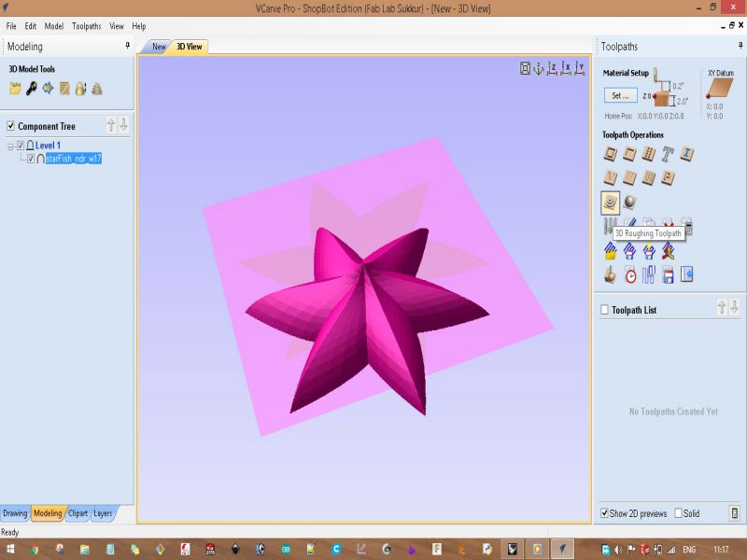Screen dimensions: 747x560
Task: Uncheck the Level 1 visibility checkbox
Action: [x=21, y=146]
